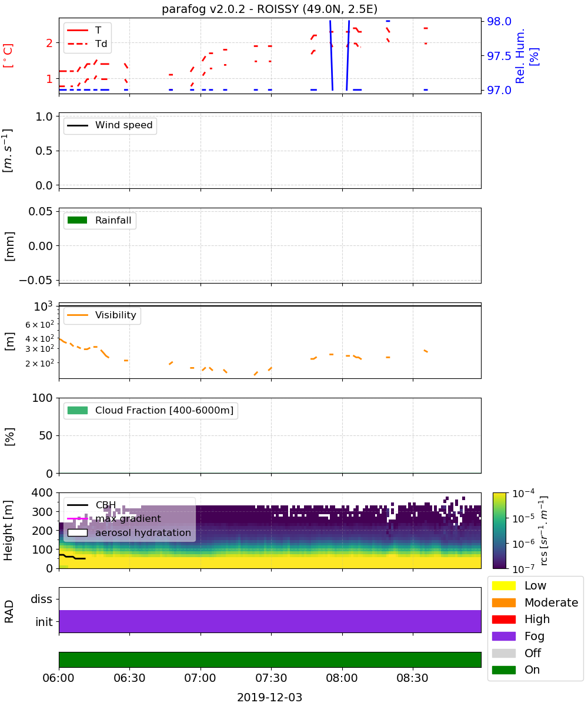The height and width of the screenshot is (706, 588).
Task: Click the green On status bar
Action: 270,660
